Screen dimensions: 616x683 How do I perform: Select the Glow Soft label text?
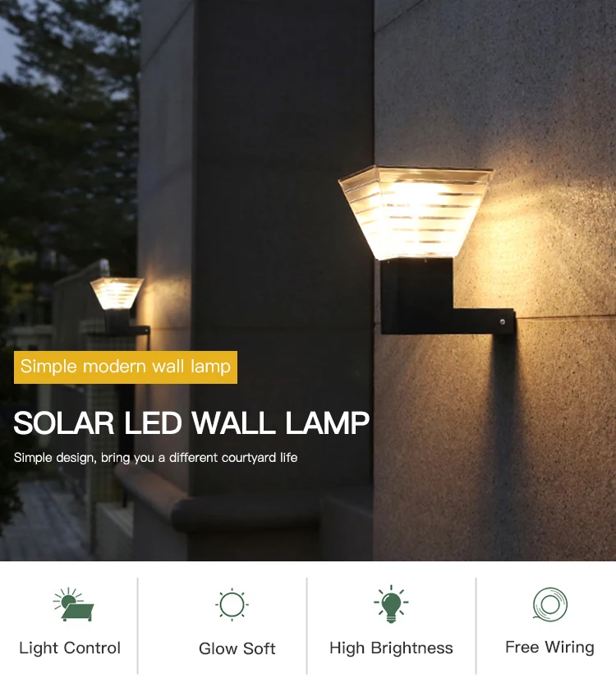pos(237,648)
